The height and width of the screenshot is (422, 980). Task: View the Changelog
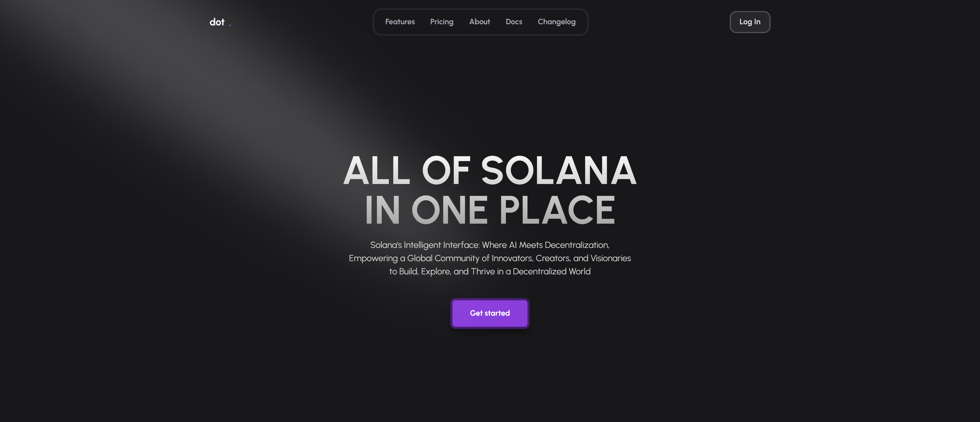tap(556, 22)
